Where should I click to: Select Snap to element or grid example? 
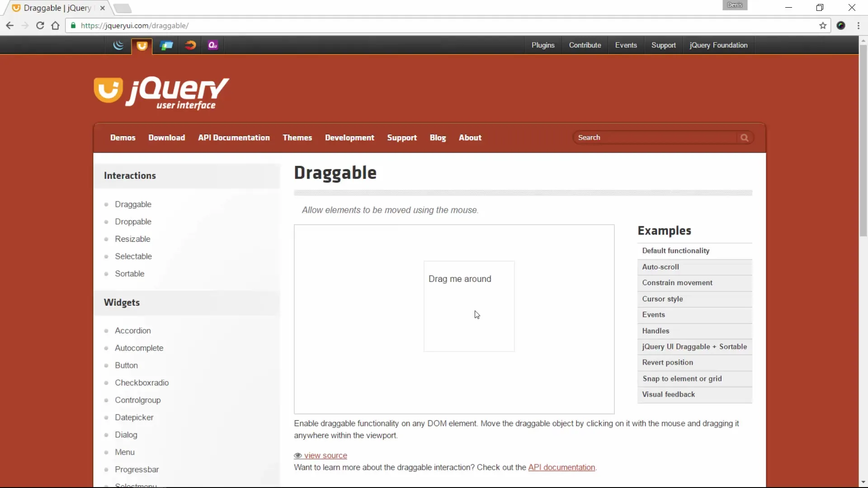(x=694, y=379)
